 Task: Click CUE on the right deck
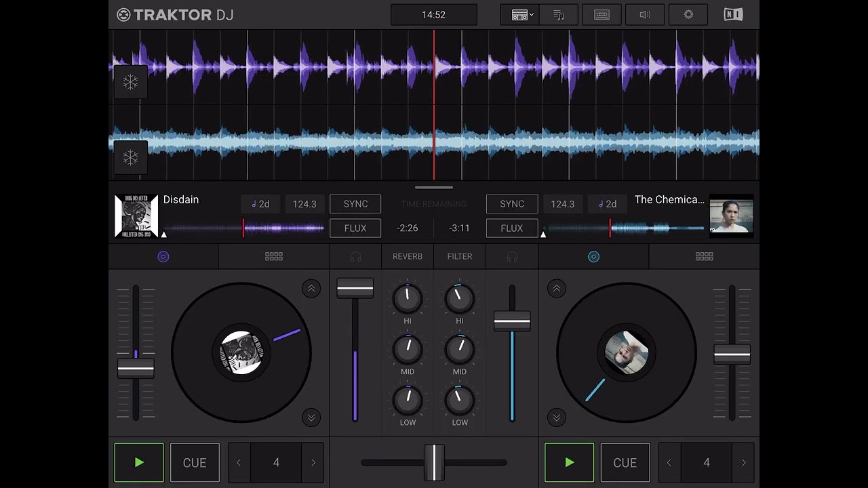(x=625, y=462)
